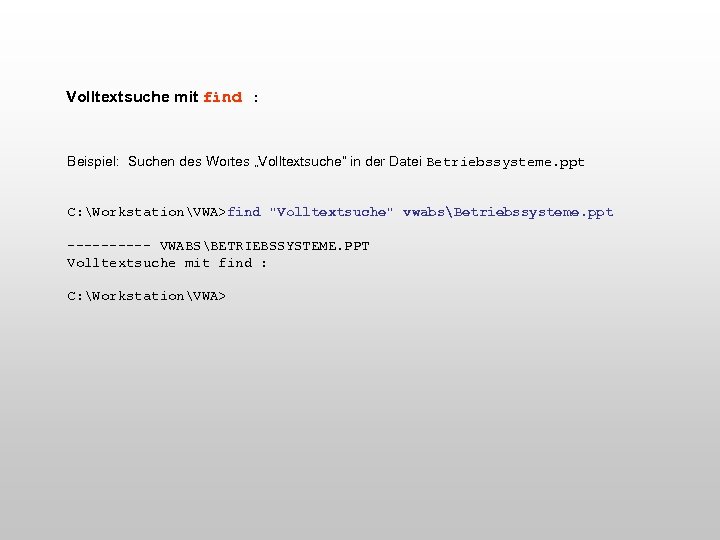Click "Volltextsuche" in the monospace result line
The width and height of the screenshot is (720, 540).
(121, 263)
